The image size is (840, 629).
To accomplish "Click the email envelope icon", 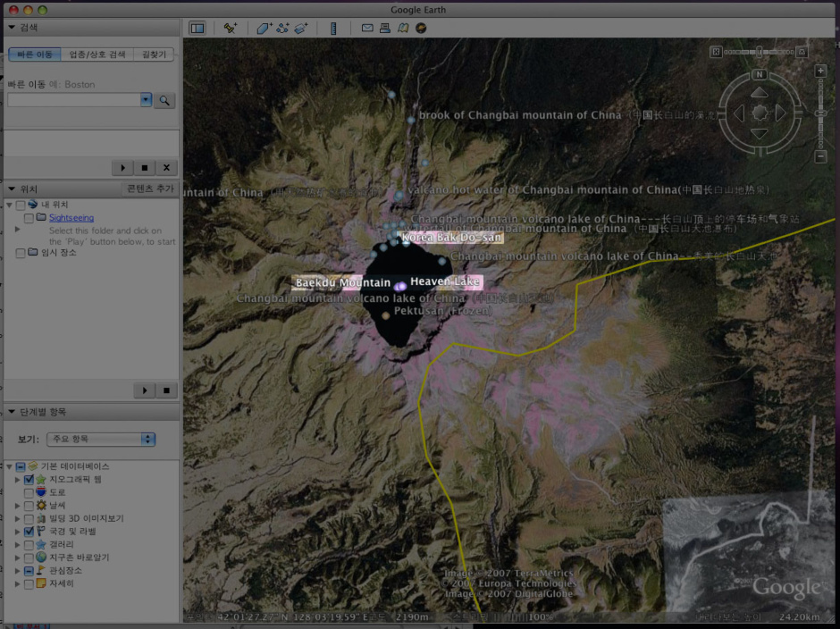I will click(367, 28).
